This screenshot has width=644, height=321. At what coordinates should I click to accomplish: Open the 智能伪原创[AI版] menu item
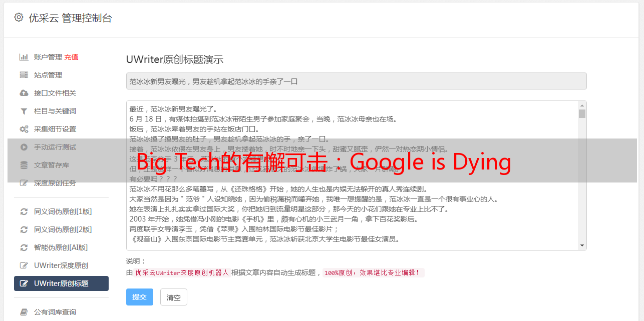[x=61, y=247]
